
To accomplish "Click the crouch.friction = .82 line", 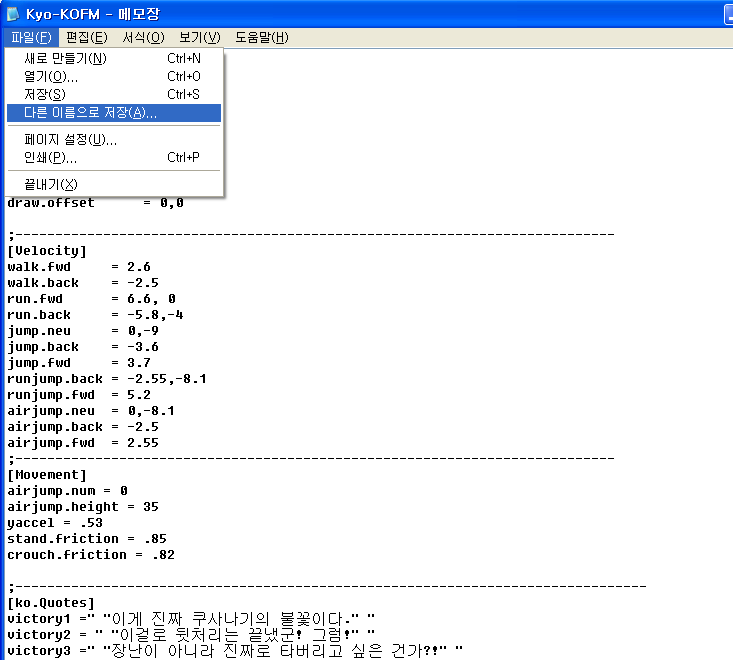I will pyautogui.click(x=91, y=555).
